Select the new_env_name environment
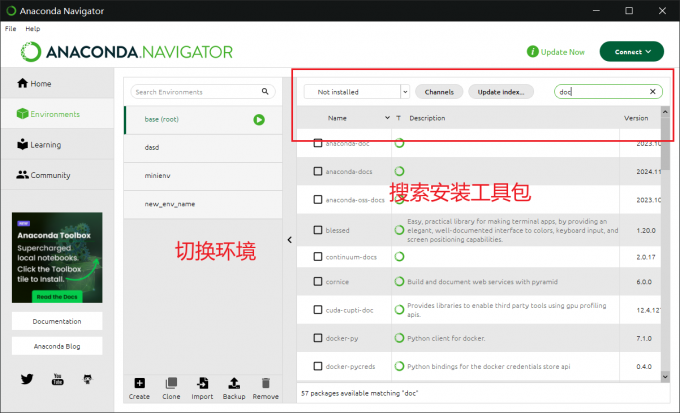This screenshot has height=413, width=680. pyautogui.click(x=203, y=204)
